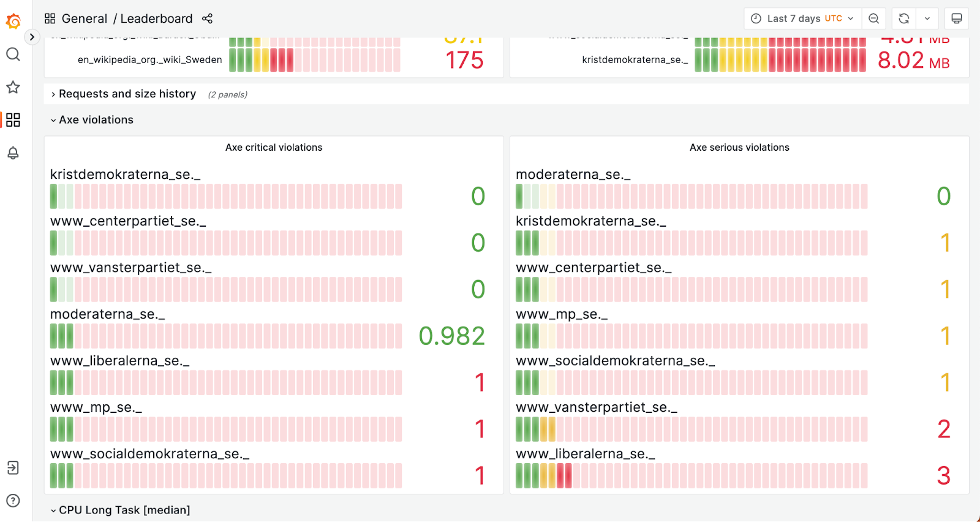Open the search dashboards icon
This screenshot has width=980, height=522.
tap(13, 55)
